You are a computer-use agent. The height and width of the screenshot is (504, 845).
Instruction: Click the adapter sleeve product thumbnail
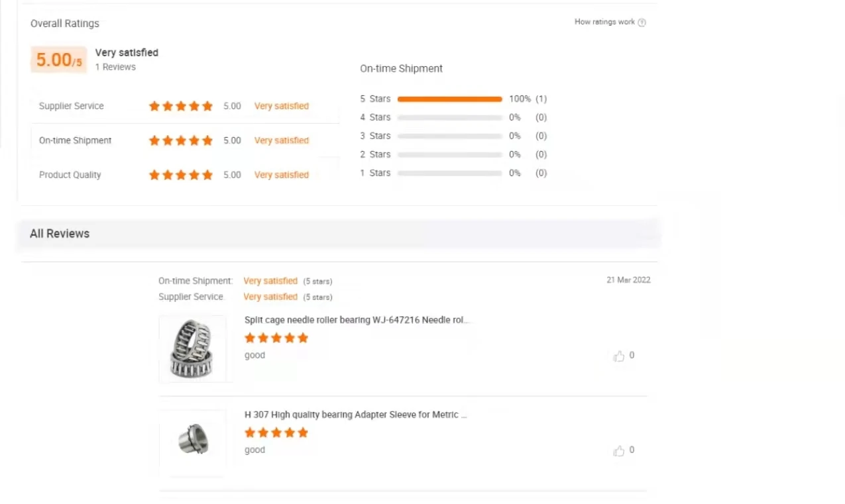point(192,440)
